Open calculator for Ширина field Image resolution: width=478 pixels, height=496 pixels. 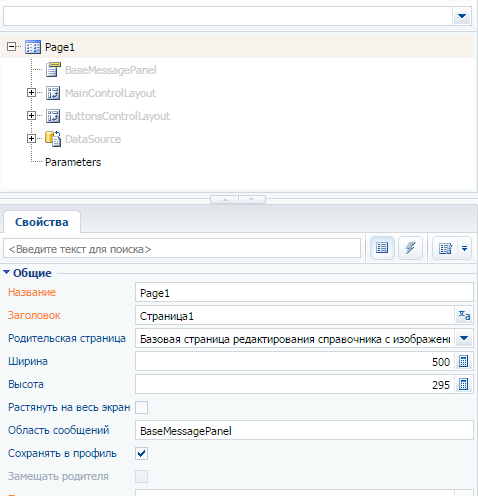464,361
